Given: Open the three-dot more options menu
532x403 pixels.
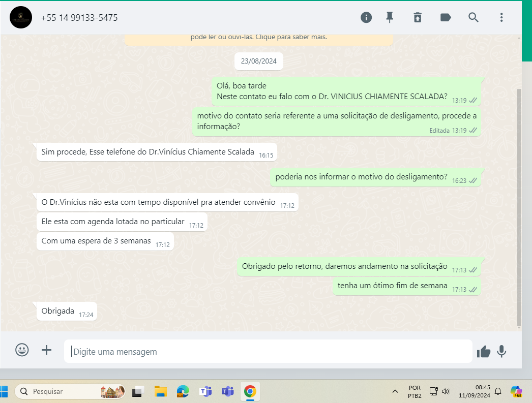Looking at the screenshot, I should point(501,17).
